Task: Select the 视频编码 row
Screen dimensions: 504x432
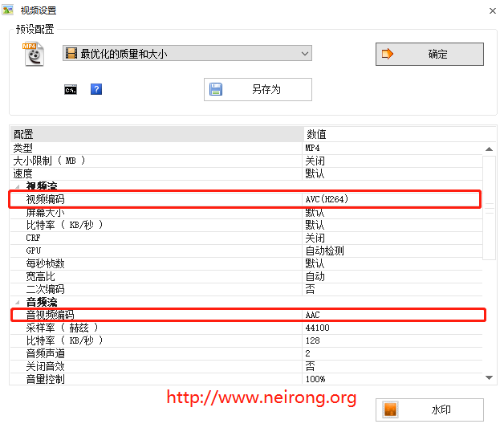Action: click(x=246, y=199)
